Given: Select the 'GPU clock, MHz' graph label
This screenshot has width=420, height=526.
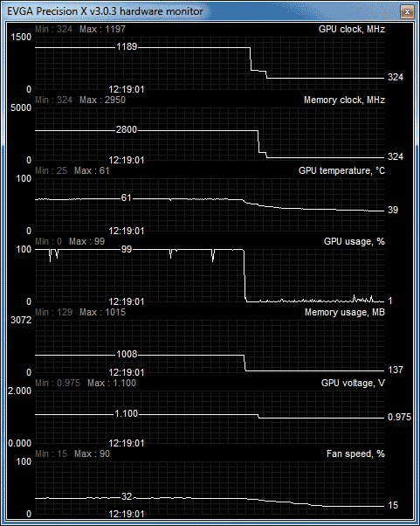Looking at the screenshot, I should 352,29.
